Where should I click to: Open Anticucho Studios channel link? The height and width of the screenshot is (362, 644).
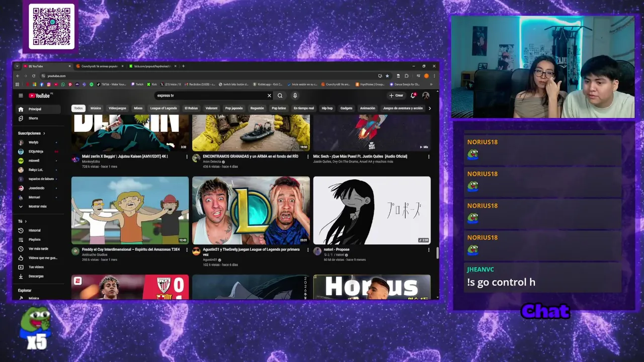click(94, 255)
